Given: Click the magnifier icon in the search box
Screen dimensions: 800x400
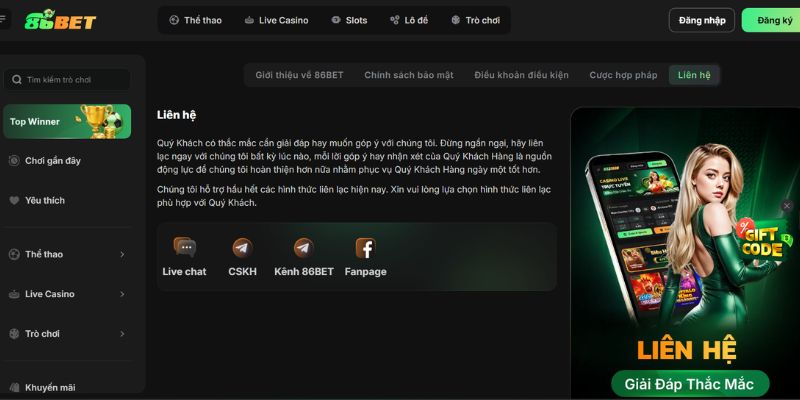Looking at the screenshot, I should tap(17, 80).
